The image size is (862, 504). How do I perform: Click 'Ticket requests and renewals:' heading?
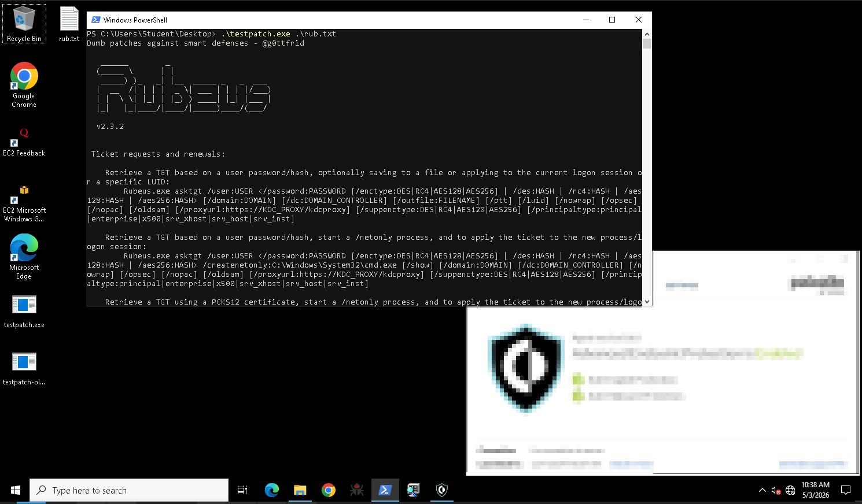[158, 154]
